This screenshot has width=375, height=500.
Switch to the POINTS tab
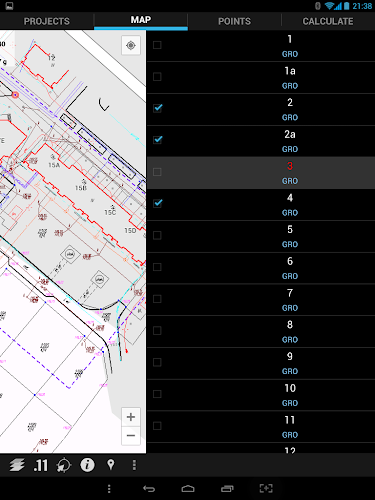pos(234,21)
